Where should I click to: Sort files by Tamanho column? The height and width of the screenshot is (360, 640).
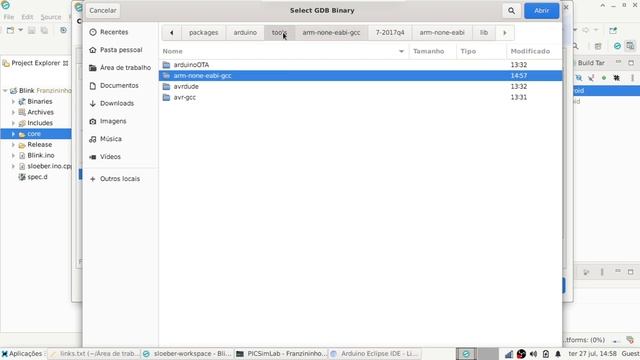tap(432, 51)
